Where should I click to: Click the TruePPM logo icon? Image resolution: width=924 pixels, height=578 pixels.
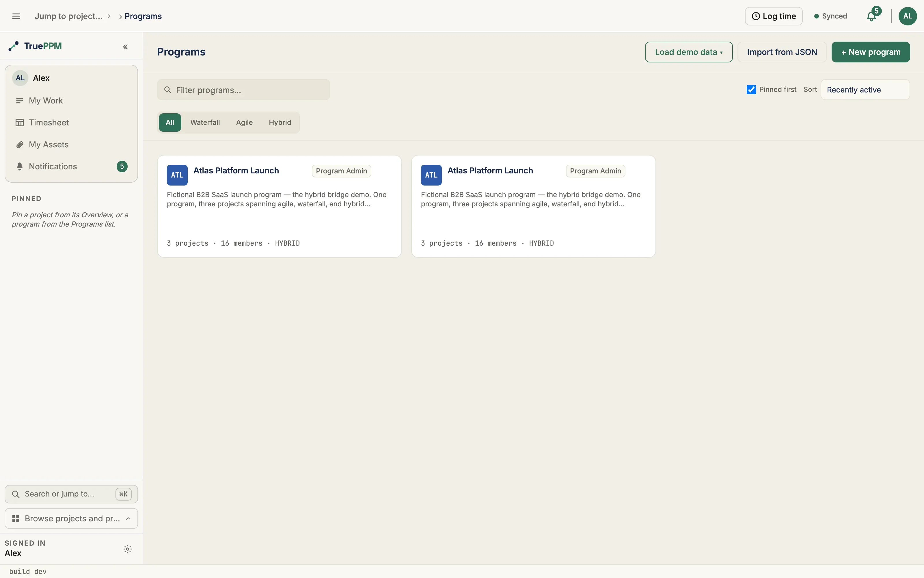coord(13,46)
